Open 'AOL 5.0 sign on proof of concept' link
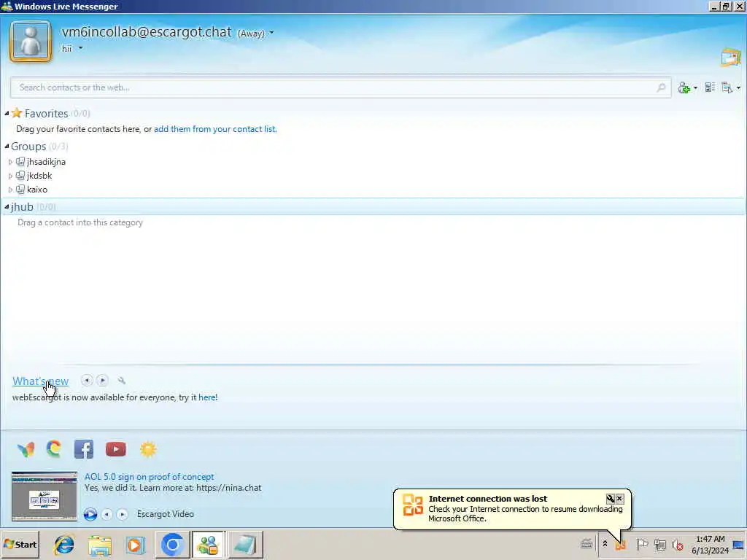Image resolution: width=747 pixels, height=560 pixels. coord(149,477)
